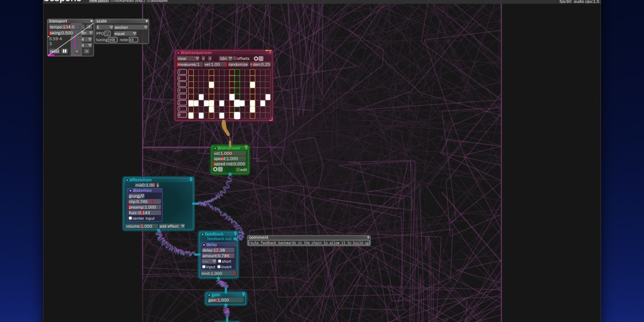Open the 16n step interval dropdown
This screenshot has height=322, width=644.
tap(226, 59)
